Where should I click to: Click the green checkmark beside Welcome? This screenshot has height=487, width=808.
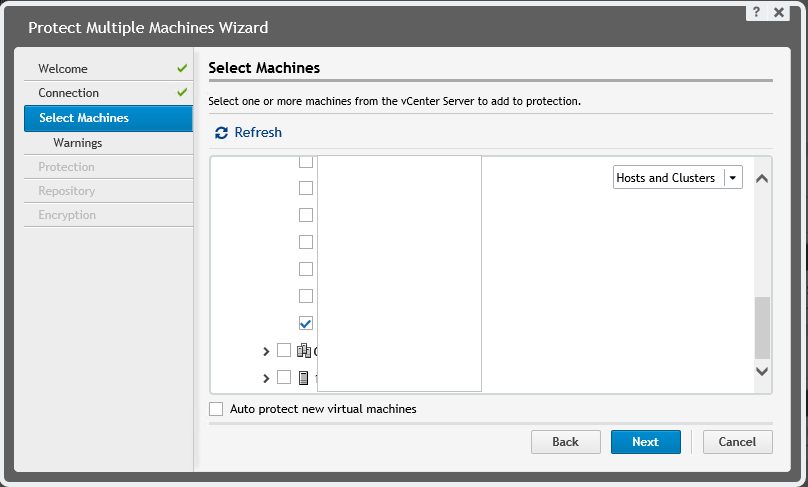[182, 69]
